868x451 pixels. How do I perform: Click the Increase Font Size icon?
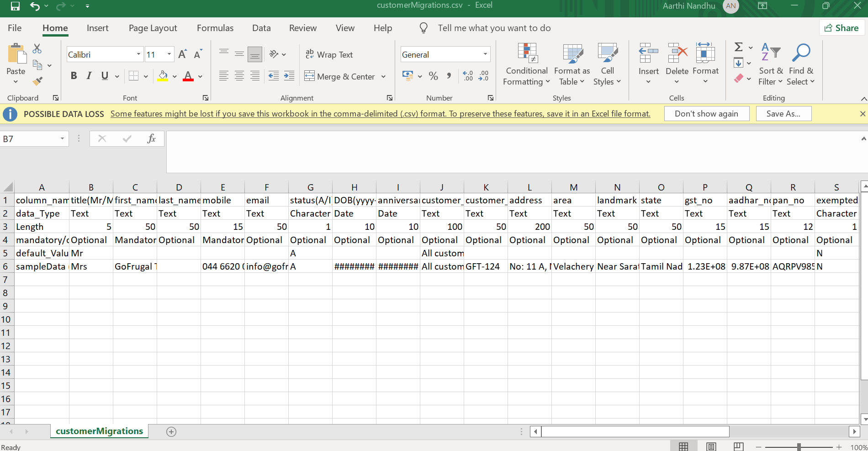tap(182, 54)
